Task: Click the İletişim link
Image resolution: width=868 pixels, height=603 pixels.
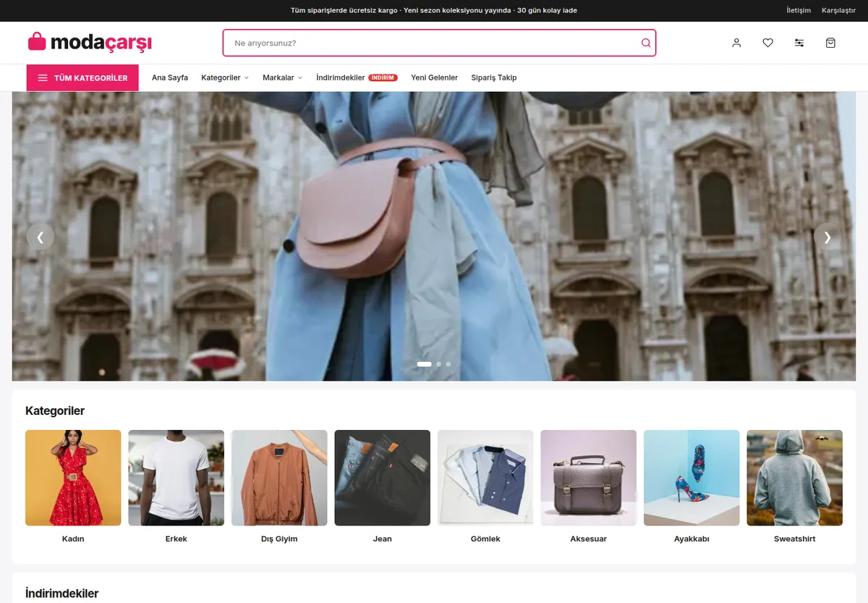Action: tap(799, 10)
